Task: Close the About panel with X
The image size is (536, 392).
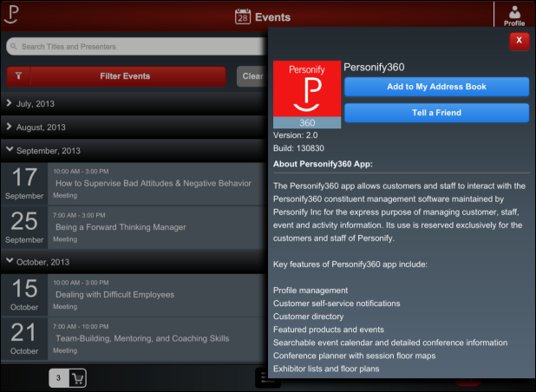Action: click(x=520, y=41)
